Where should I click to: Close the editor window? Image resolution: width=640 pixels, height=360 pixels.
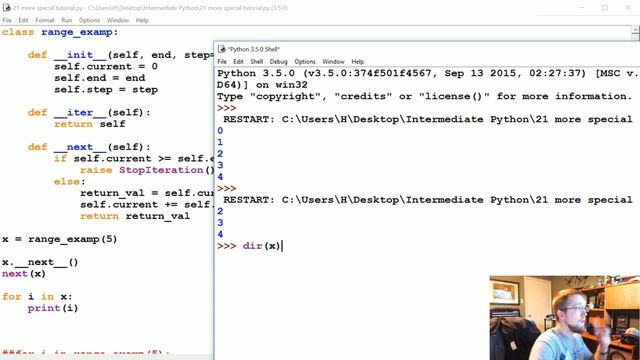[628, 7]
